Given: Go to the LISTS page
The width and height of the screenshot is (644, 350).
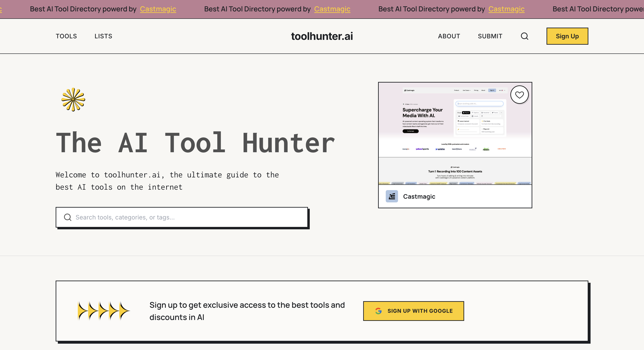Looking at the screenshot, I should [103, 36].
